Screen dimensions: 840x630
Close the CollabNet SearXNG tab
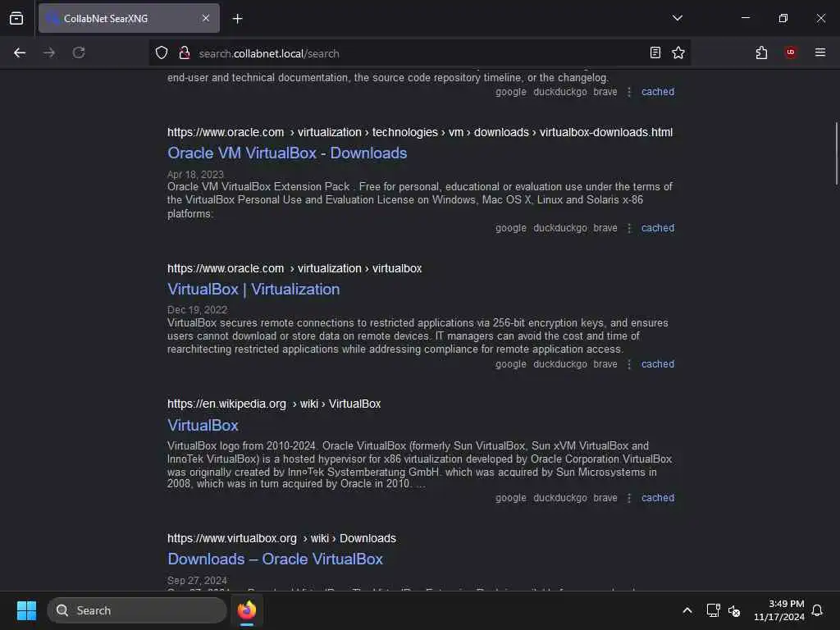[206, 18]
